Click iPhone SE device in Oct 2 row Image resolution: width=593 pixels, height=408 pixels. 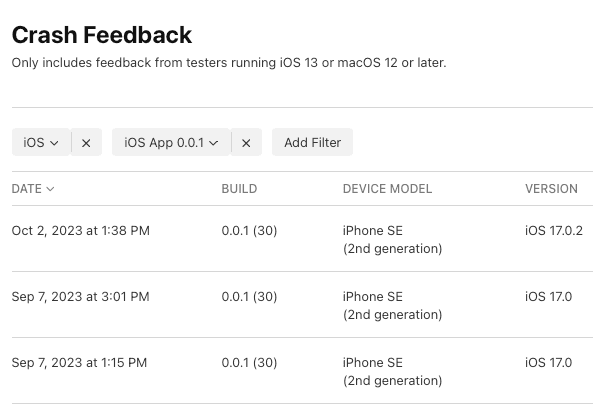tap(393, 239)
